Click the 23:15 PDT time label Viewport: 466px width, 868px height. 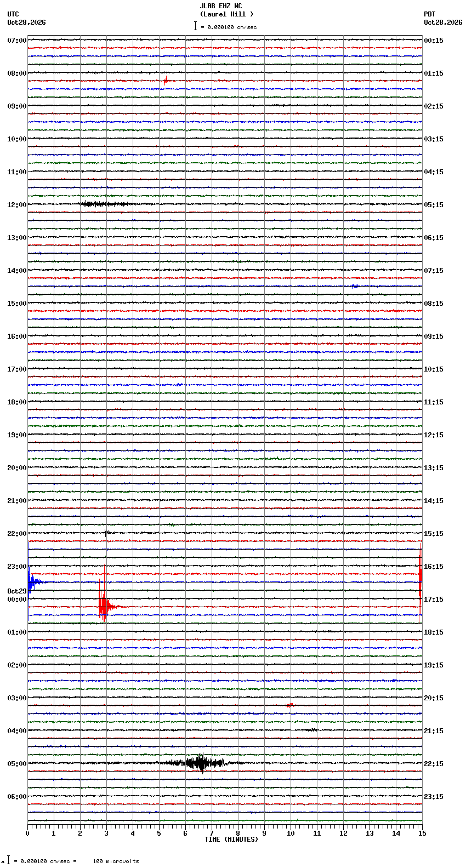point(434,797)
